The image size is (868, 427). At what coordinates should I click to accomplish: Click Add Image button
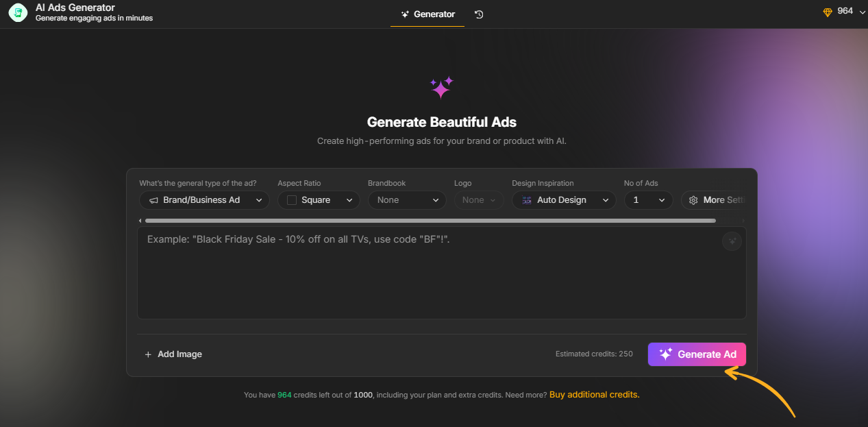point(173,354)
